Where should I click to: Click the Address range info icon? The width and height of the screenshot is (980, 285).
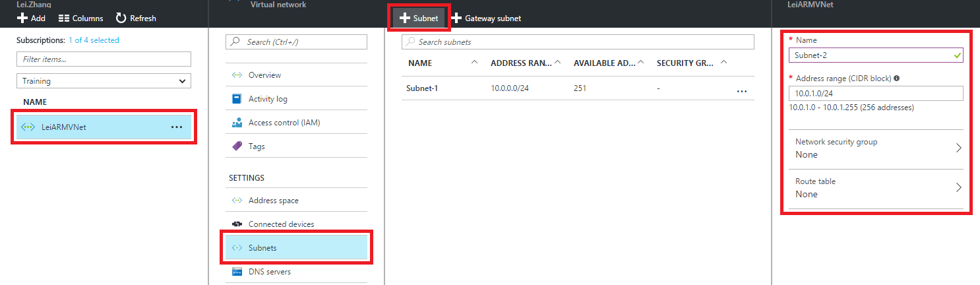click(x=897, y=79)
